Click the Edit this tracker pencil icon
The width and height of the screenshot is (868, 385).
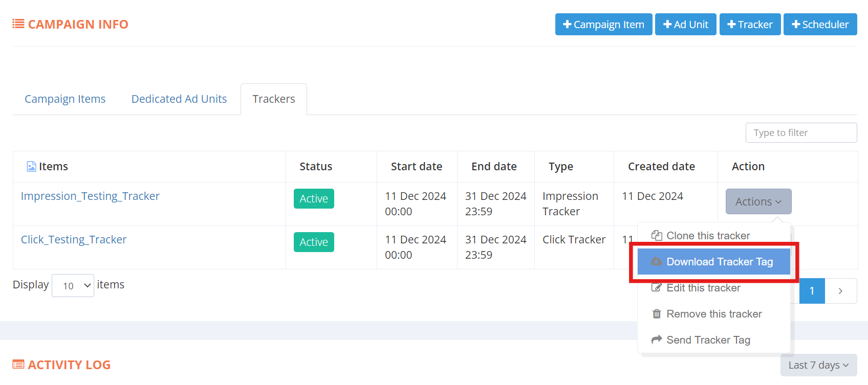[x=657, y=288]
